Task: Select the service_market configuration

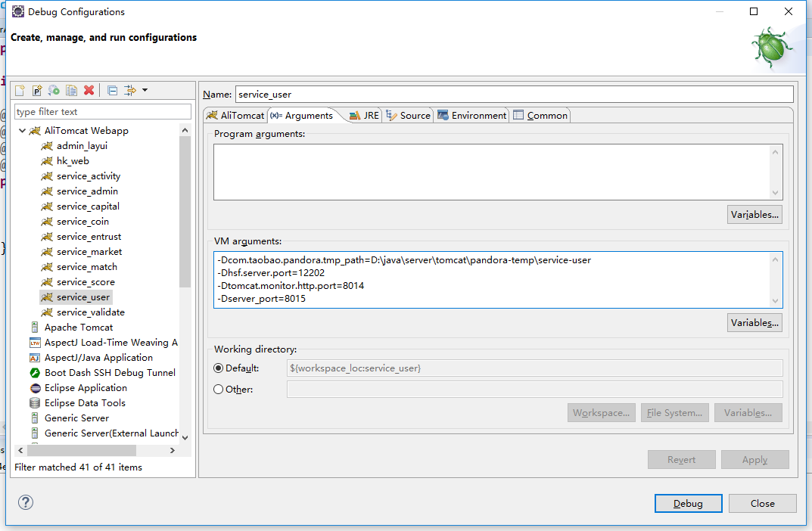Action: tap(89, 252)
